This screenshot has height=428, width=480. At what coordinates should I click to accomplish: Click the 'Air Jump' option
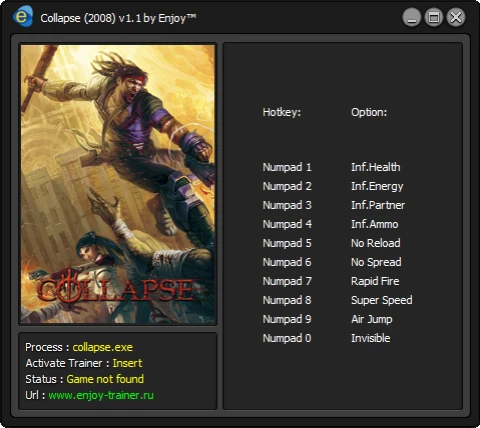pos(372,319)
